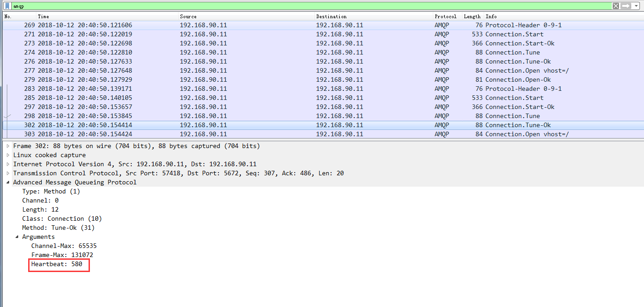This screenshot has width=644, height=307.
Task: Select the 'Type: Method (1)' field
Action: click(x=51, y=191)
